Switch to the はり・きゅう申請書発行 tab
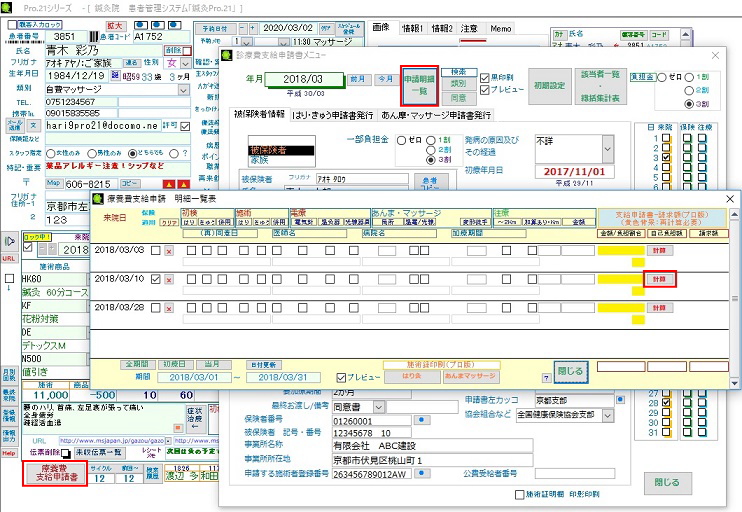Screen dimensions: 742x512 [x=333, y=115]
